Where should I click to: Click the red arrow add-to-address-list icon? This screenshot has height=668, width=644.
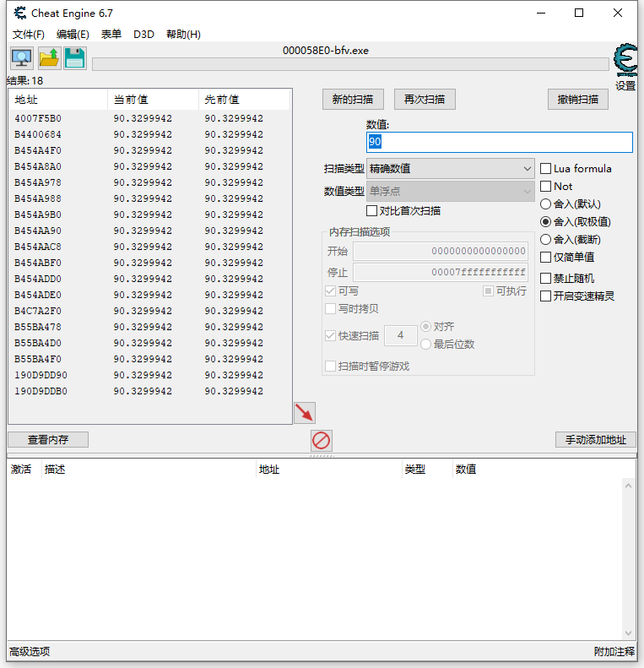point(305,413)
